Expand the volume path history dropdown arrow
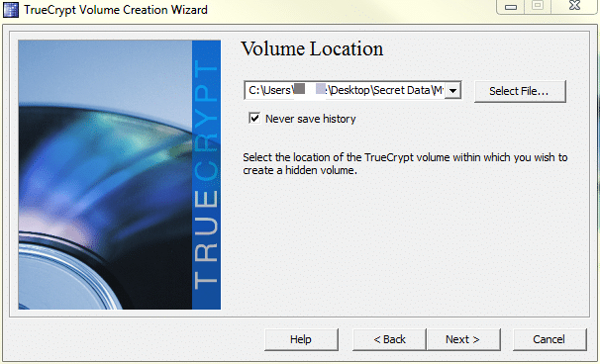 click(x=453, y=91)
